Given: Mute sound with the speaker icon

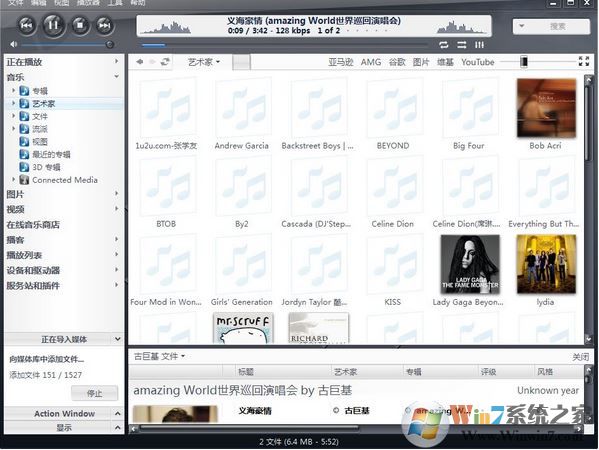Looking at the screenshot, I should (x=14, y=44).
